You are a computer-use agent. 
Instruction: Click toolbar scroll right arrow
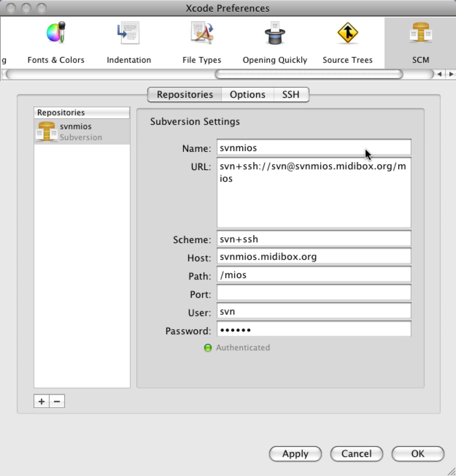tap(451, 74)
